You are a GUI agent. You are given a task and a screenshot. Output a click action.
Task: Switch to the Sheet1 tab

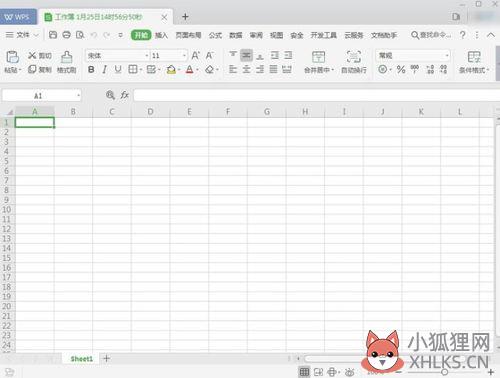tap(81, 359)
